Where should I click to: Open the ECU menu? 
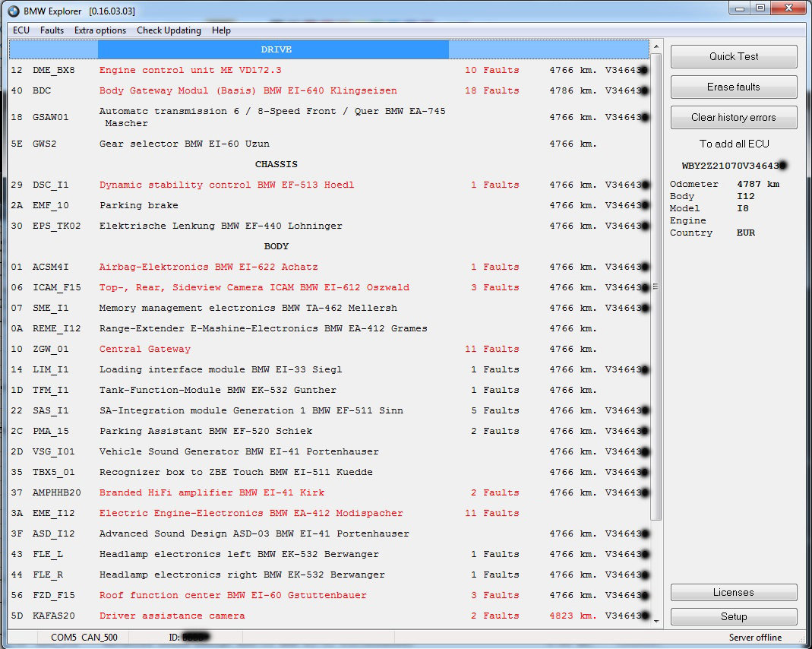21,30
